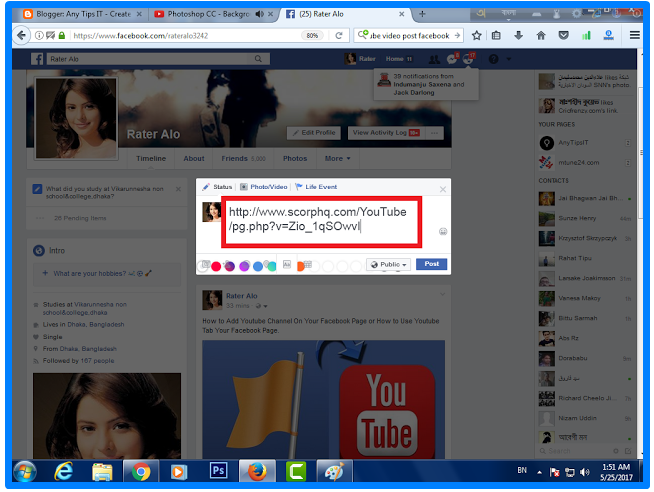The width and height of the screenshot is (654, 492).
Task: Reload the page with the refresh icon
Action: coord(339,35)
